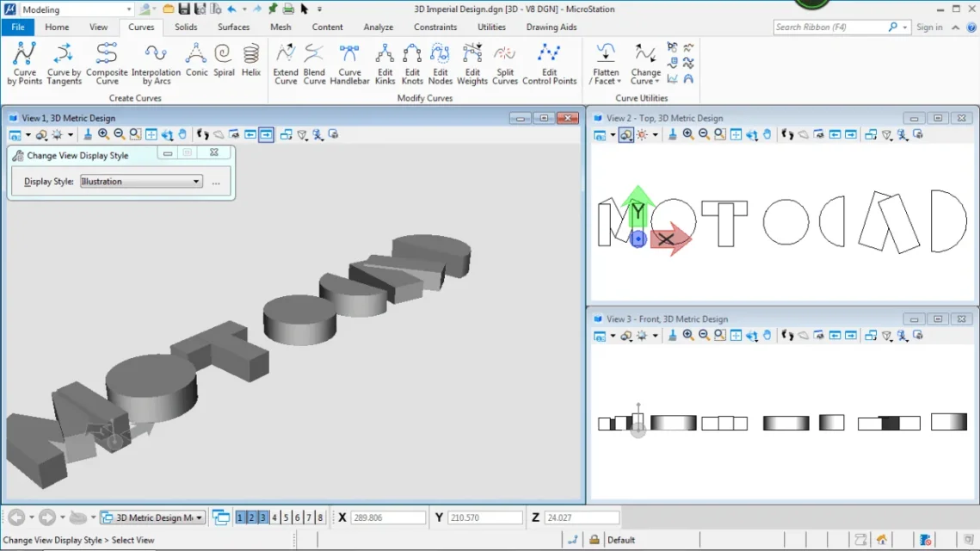The width and height of the screenshot is (980, 551).
Task: Select Pan View hand icon in View 3
Action: pos(767,336)
